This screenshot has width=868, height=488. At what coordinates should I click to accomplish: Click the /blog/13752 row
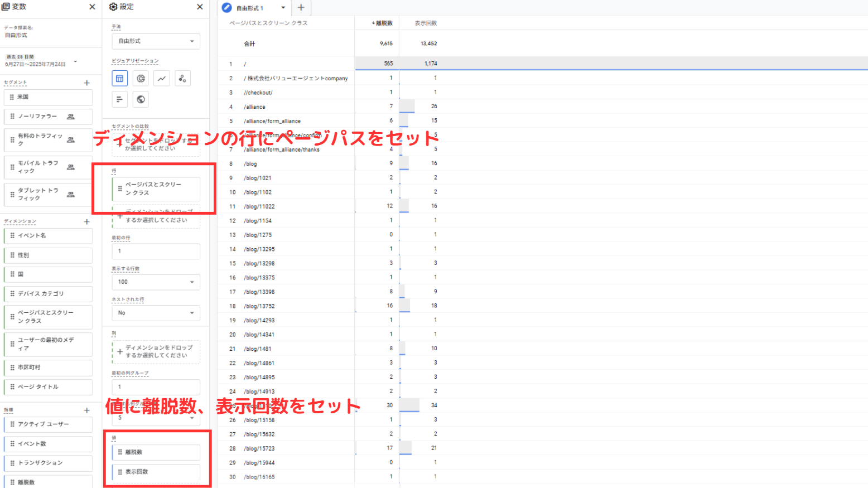click(543, 306)
